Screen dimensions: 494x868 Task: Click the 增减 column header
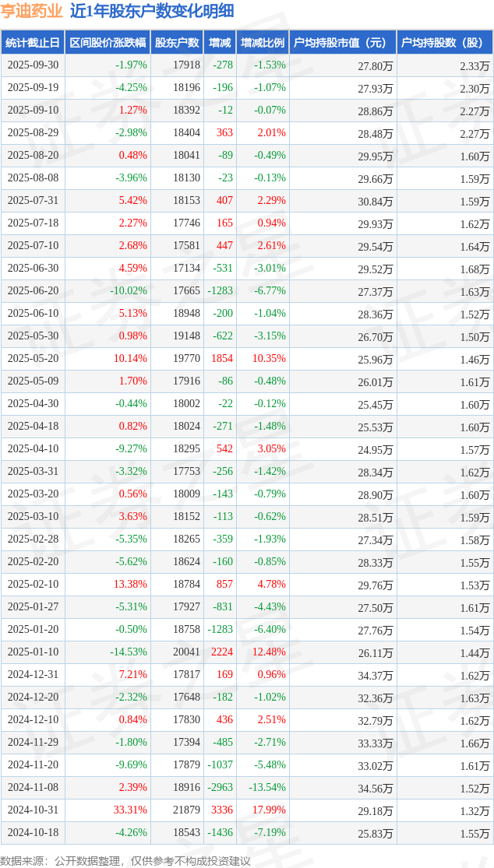[x=220, y=43]
